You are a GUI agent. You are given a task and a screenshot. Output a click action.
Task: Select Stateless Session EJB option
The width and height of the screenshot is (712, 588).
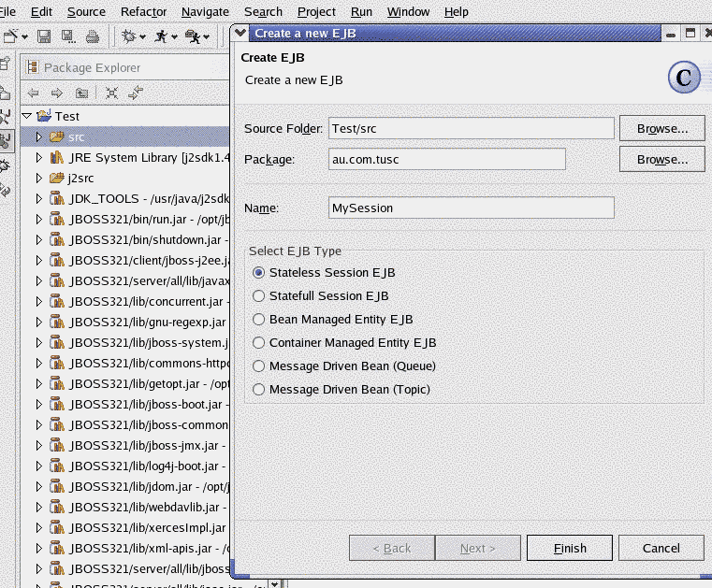coord(259,273)
